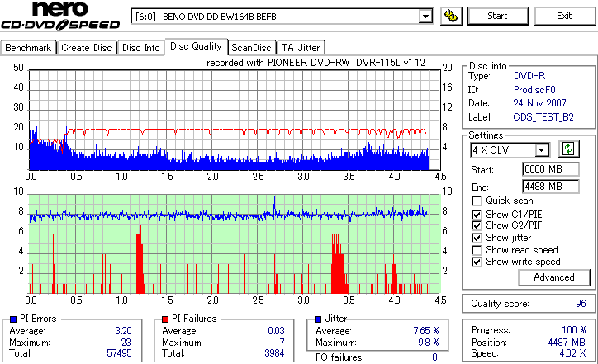Click PI Failures total value 3984
The width and height of the screenshot is (598, 364).
pos(274,353)
